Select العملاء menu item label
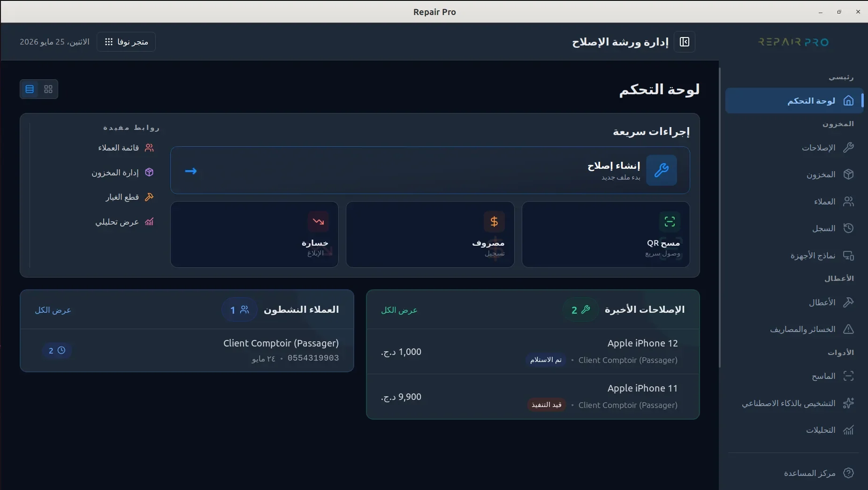This screenshot has height=490, width=868. pos(825,202)
